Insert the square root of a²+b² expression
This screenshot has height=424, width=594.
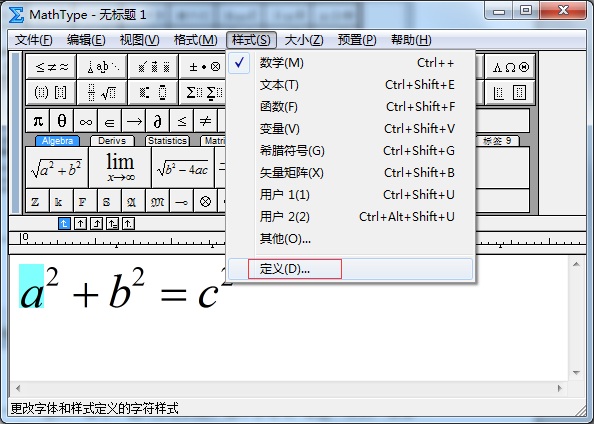(x=57, y=167)
